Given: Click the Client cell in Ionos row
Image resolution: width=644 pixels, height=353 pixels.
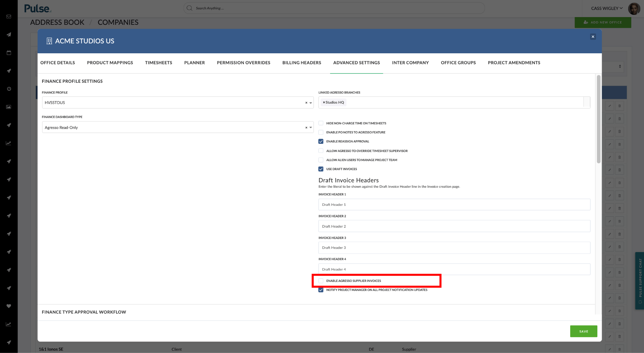Looking at the screenshot, I should (x=176, y=349).
